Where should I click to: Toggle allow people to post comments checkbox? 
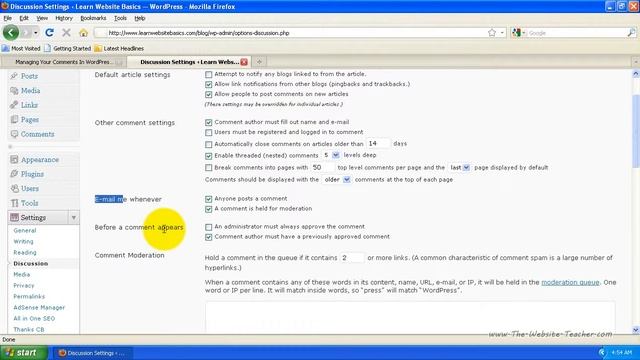click(209, 94)
